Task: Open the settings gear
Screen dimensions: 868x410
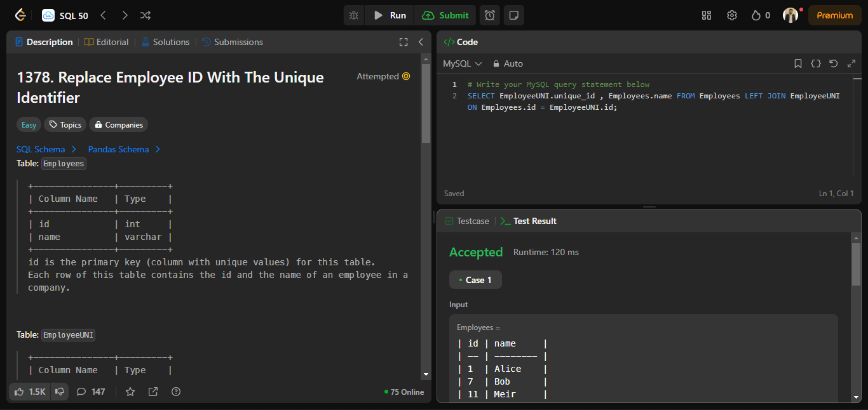Action: (732, 15)
